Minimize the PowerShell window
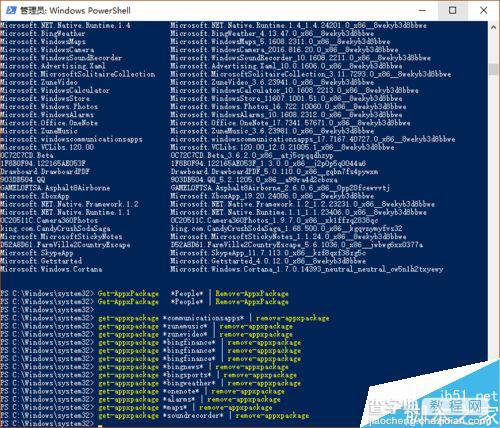Viewport: 500px width, 428px height. 422,10
